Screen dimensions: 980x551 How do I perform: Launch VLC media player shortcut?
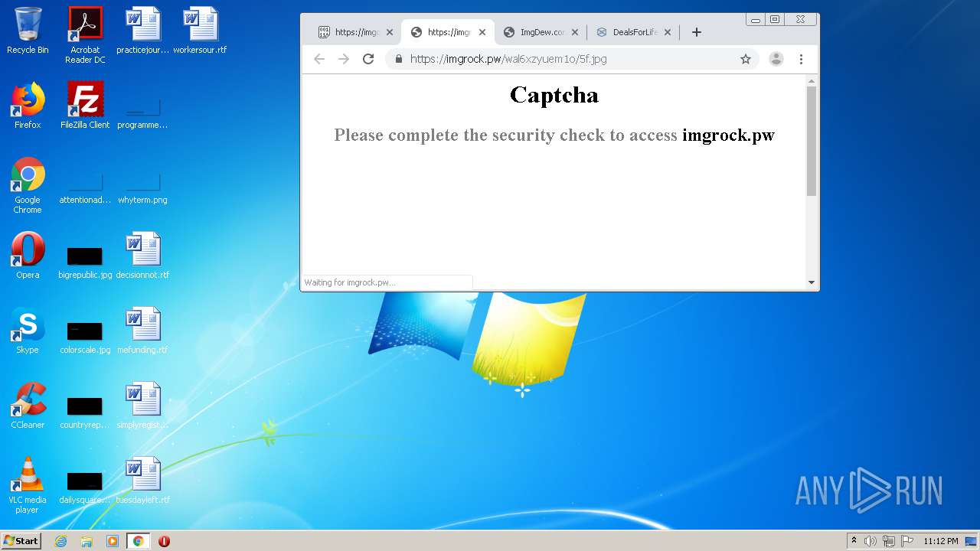click(x=28, y=485)
